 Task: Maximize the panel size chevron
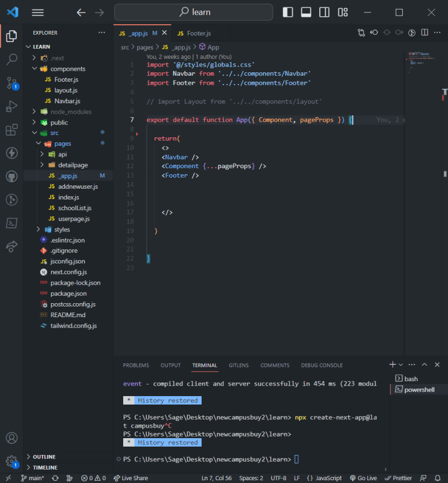[424, 365]
